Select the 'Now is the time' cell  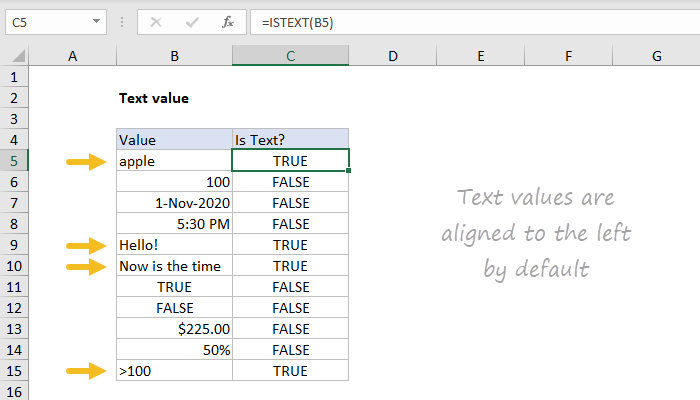click(x=175, y=266)
